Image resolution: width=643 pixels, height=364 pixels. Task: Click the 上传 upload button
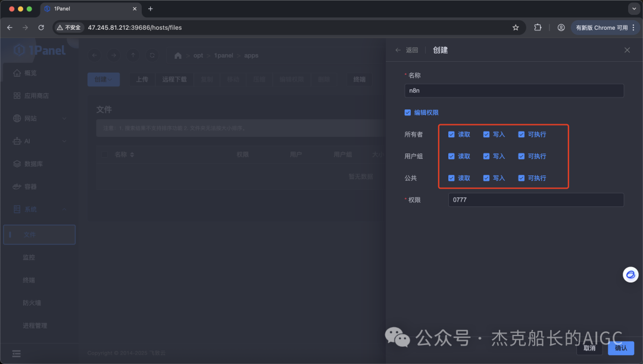(x=142, y=80)
